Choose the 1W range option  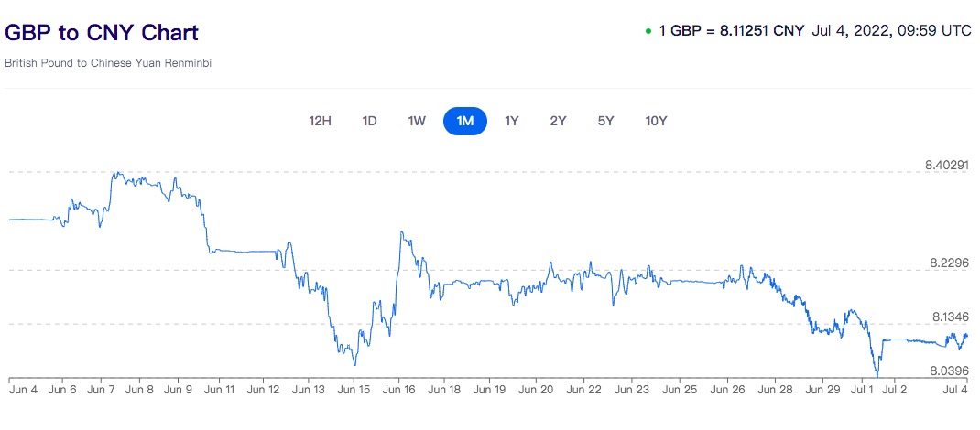(x=417, y=121)
